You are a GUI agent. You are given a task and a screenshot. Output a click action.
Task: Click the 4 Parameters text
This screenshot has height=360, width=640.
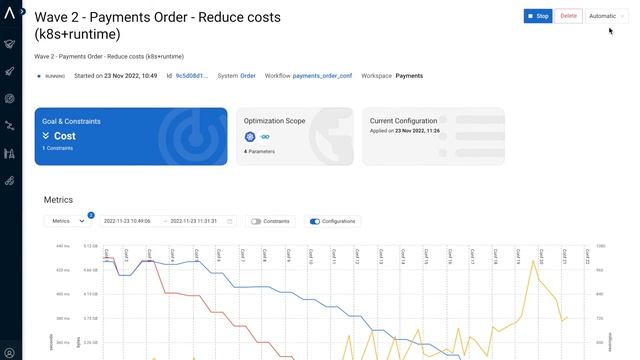[259, 151]
